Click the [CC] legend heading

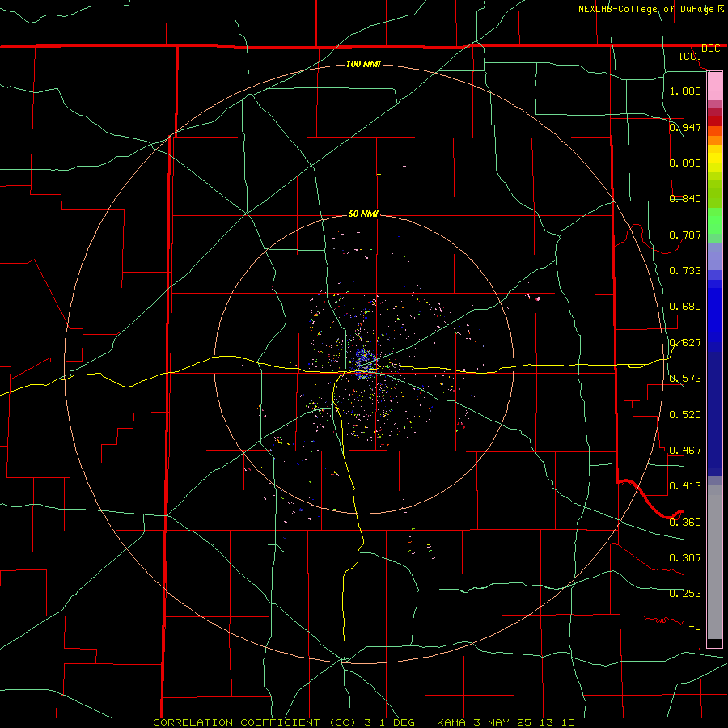coord(691,56)
